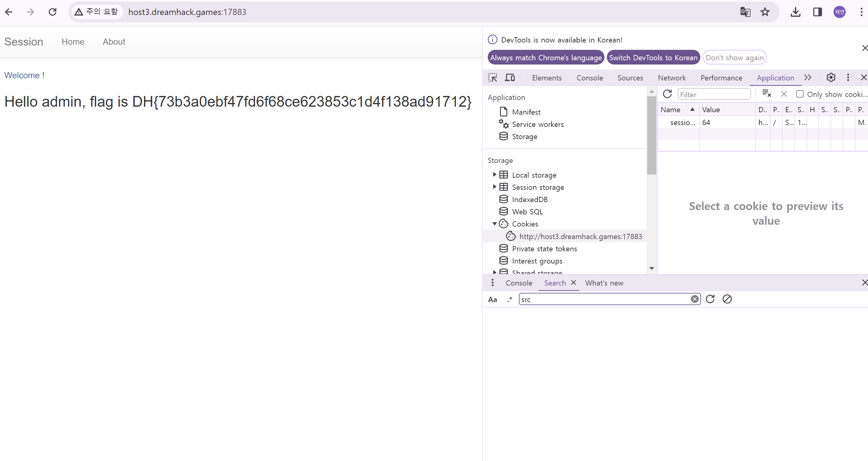Switch to the Network tab
This screenshot has height=461, width=868.
point(672,78)
